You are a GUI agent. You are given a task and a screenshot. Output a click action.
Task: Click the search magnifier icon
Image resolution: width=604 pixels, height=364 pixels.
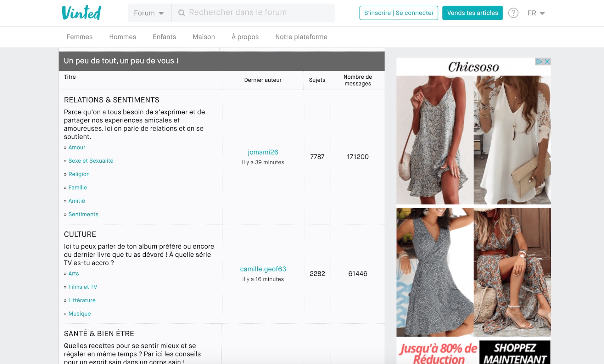[182, 13]
